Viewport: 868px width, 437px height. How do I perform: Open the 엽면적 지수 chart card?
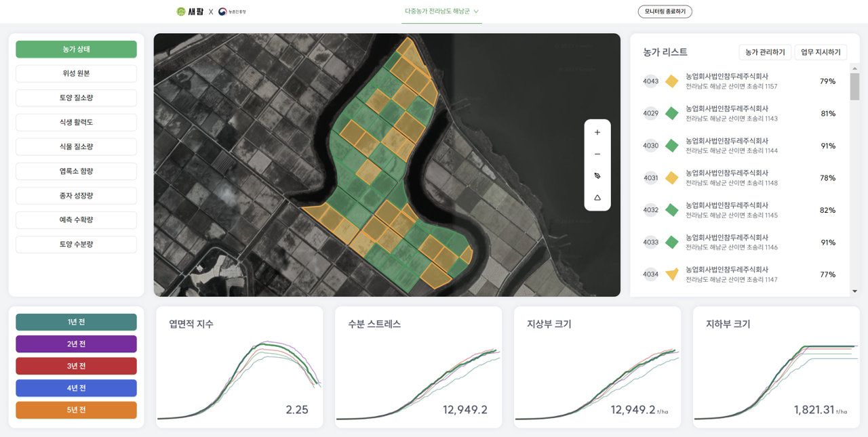tap(239, 367)
